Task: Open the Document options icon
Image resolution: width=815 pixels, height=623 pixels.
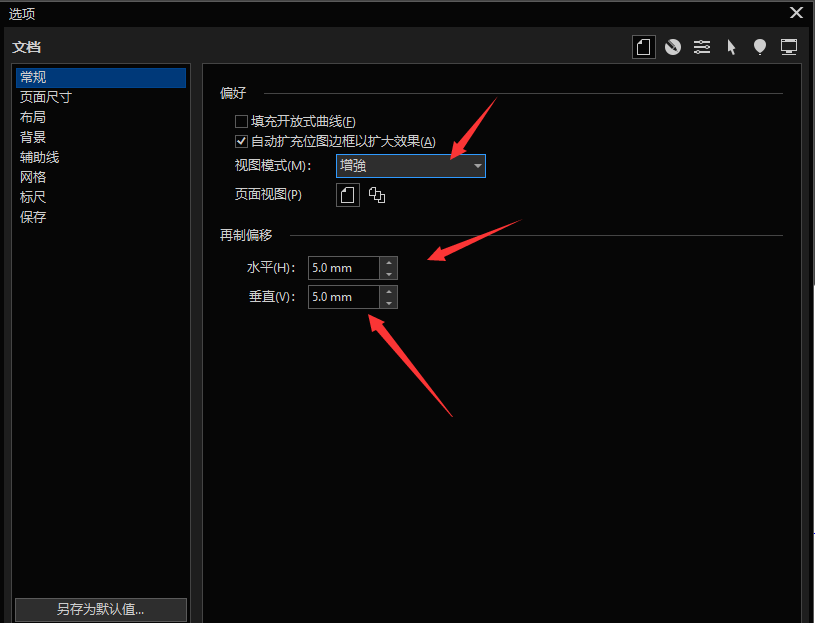Action: tap(643, 47)
